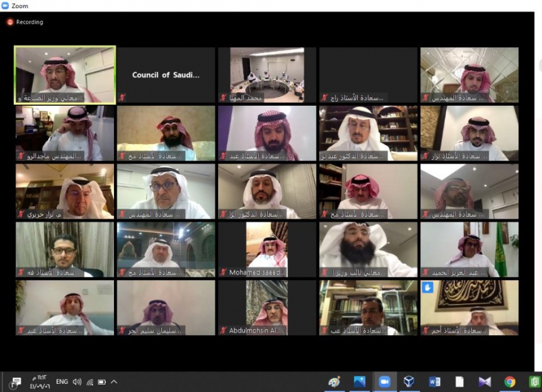
Task: Select the Council of Saudi participant tile
Action: click(x=166, y=75)
